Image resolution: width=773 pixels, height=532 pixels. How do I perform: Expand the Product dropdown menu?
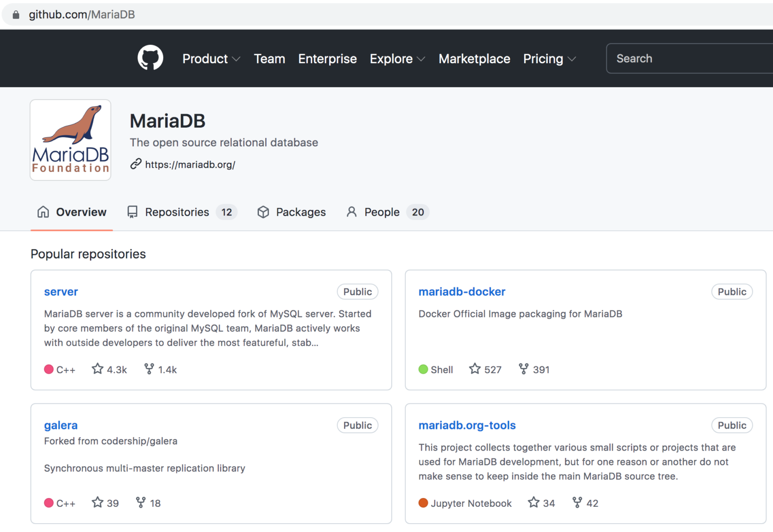point(211,59)
